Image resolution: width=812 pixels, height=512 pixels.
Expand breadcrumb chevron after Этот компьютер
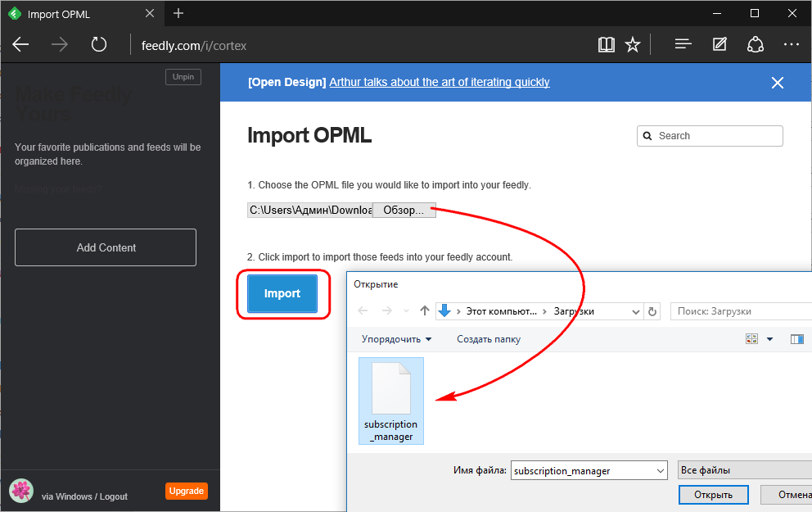pyautogui.click(x=544, y=311)
